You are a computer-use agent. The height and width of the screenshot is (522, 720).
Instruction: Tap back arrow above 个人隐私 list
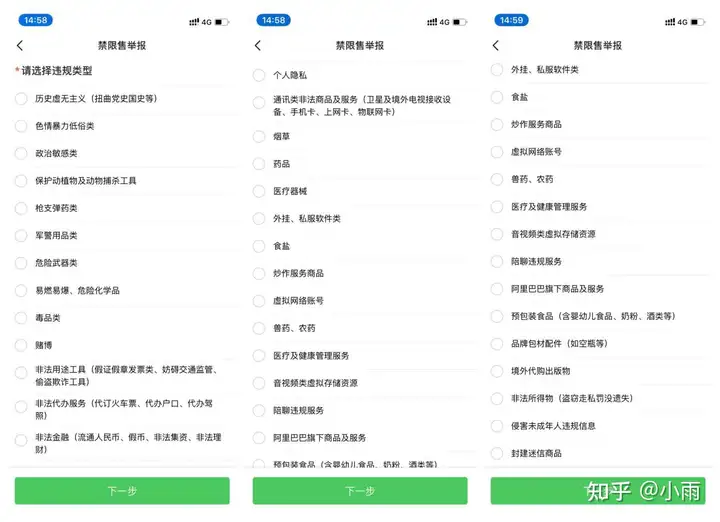258,45
